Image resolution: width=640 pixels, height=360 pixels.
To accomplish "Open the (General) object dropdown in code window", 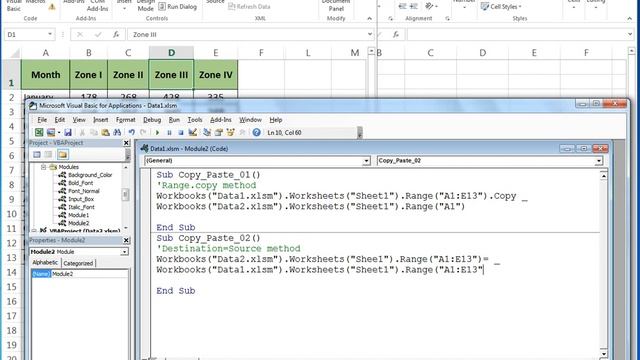I will (366, 161).
